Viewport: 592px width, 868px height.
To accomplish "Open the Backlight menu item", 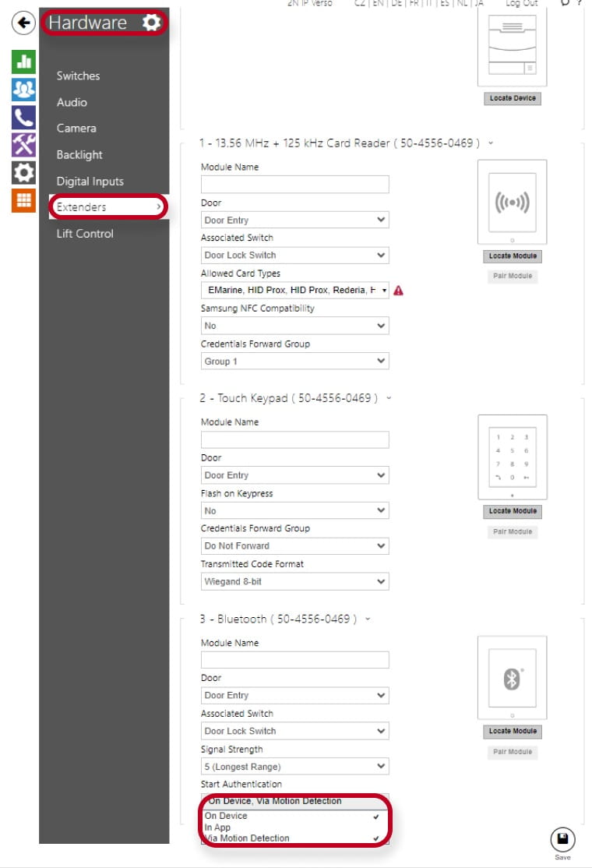I will point(79,155).
